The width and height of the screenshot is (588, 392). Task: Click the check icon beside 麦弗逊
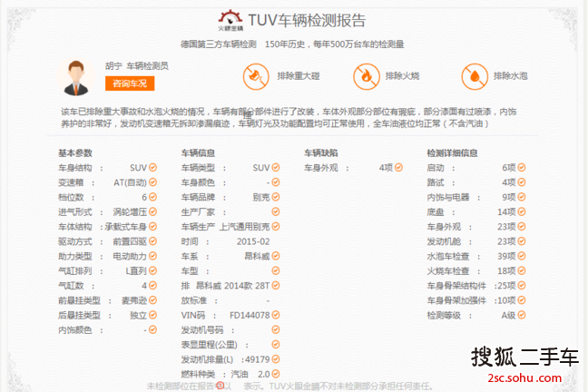point(152,300)
